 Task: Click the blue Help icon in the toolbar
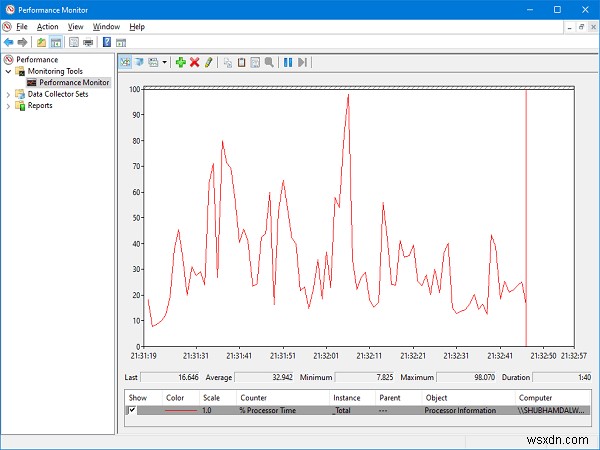coord(106,42)
